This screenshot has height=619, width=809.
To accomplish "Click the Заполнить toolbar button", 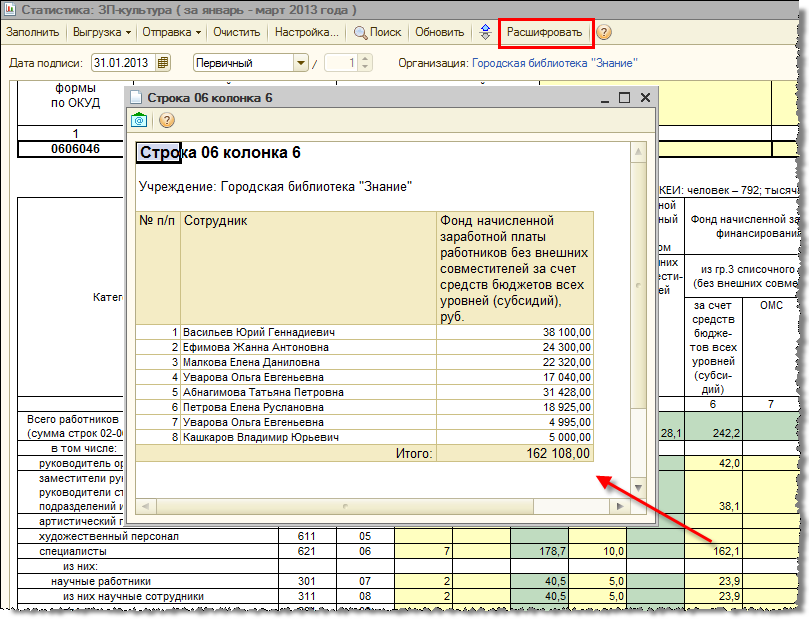I will coord(32,32).
